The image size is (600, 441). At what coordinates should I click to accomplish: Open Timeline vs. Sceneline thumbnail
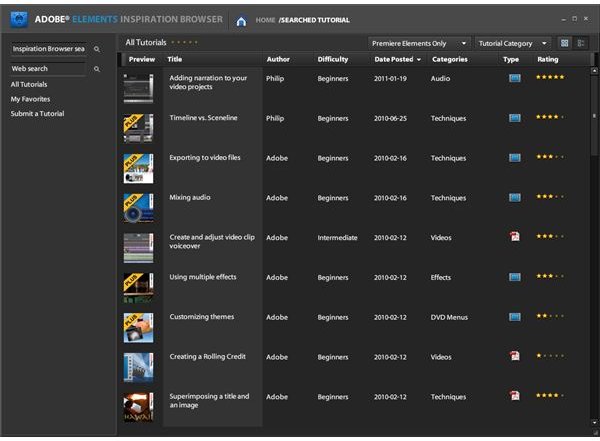[138, 128]
